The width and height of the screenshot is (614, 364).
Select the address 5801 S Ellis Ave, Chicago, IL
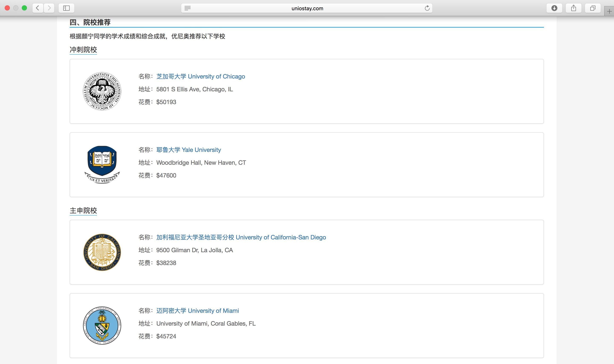(x=194, y=89)
